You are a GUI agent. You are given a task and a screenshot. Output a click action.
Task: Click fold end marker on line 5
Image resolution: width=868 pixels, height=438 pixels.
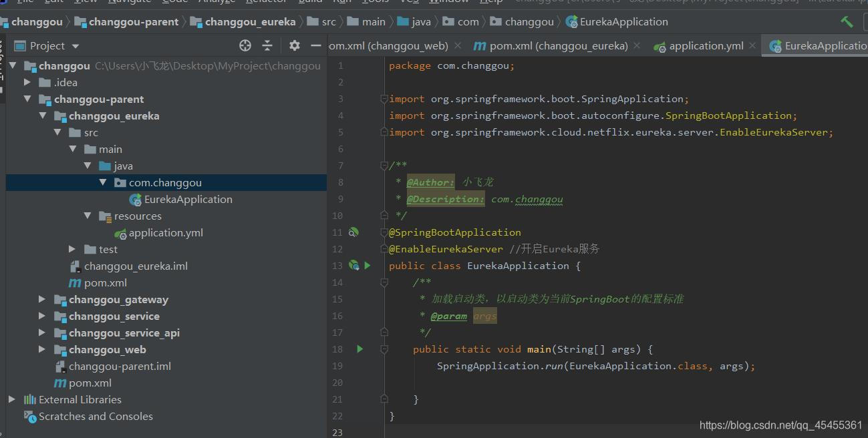click(384, 132)
